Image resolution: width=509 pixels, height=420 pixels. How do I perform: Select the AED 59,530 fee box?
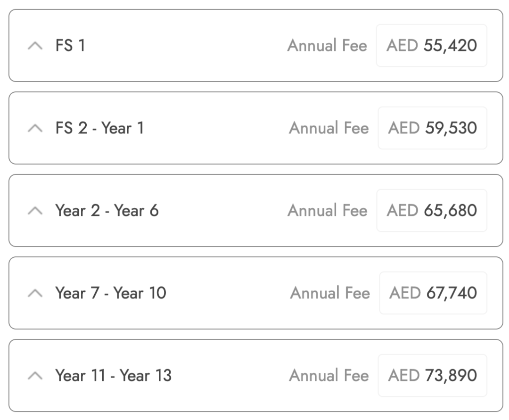click(432, 128)
